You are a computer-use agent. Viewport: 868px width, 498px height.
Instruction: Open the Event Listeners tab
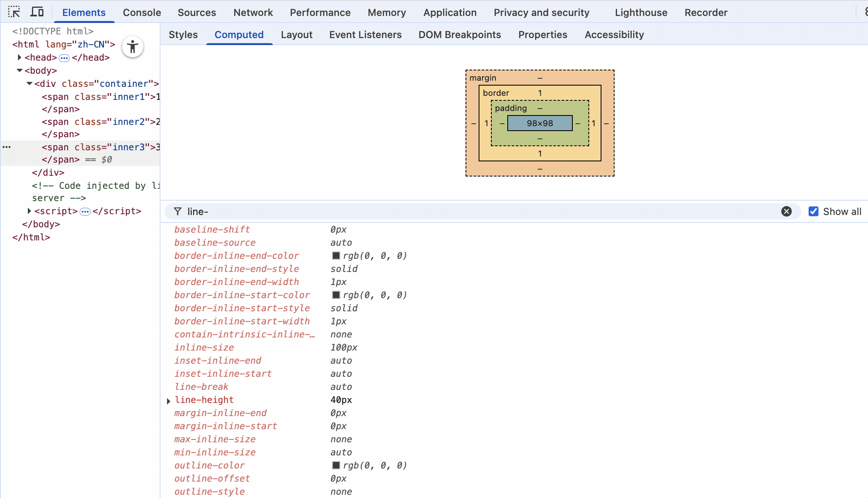365,35
